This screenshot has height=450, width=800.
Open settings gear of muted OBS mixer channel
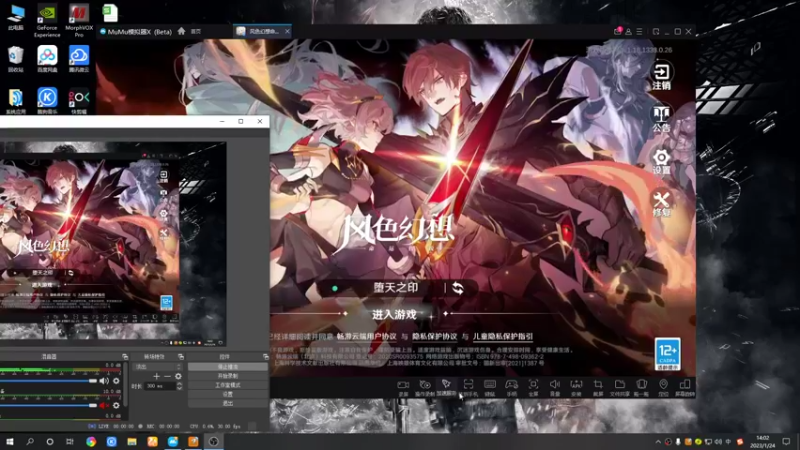coord(116,406)
